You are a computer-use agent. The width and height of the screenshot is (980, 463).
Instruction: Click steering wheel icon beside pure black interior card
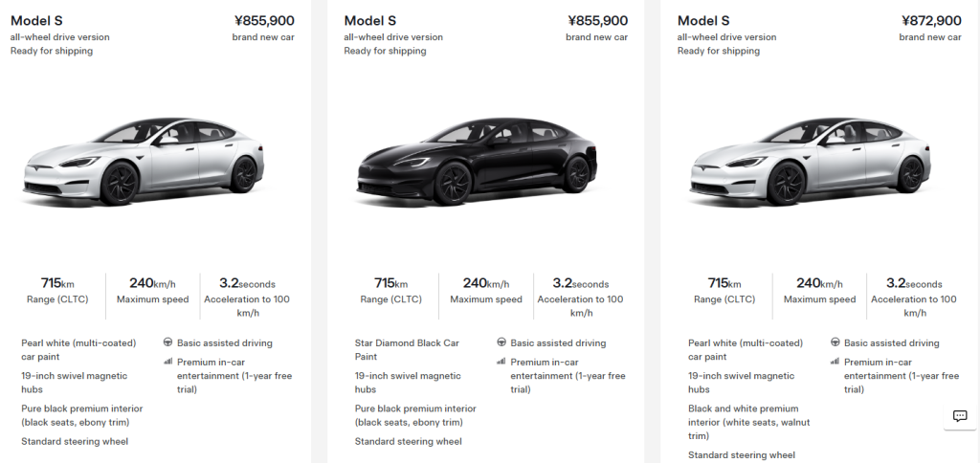[x=167, y=343]
